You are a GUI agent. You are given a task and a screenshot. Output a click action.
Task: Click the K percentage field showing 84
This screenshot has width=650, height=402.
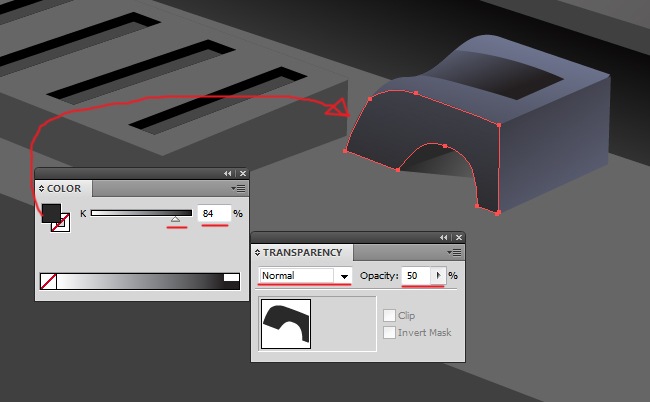click(213, 213)
